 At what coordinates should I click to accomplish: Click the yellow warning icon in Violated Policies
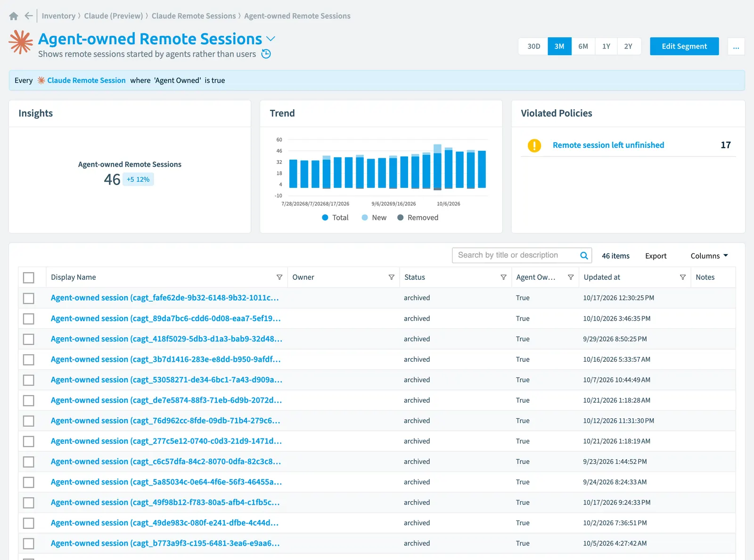coord(534,146)
